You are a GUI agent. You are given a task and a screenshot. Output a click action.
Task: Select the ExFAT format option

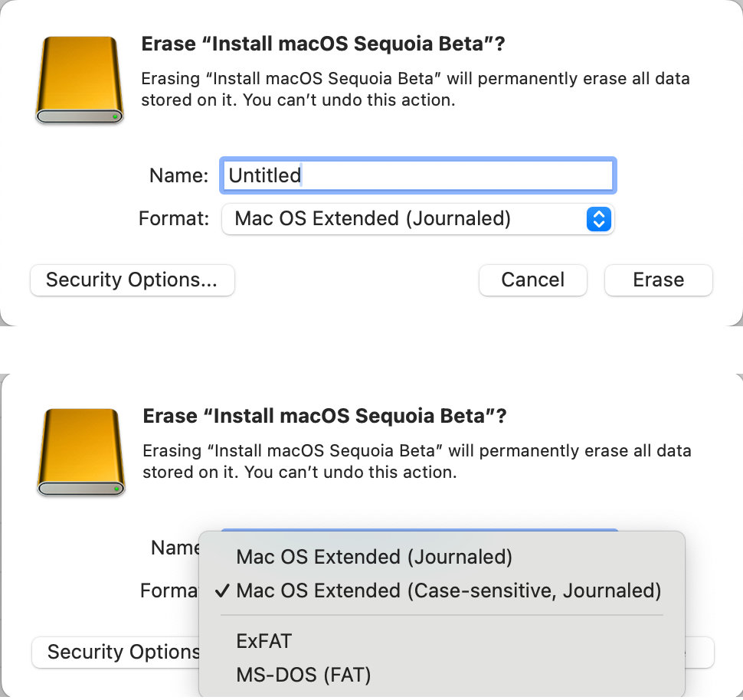coord(264,641)
